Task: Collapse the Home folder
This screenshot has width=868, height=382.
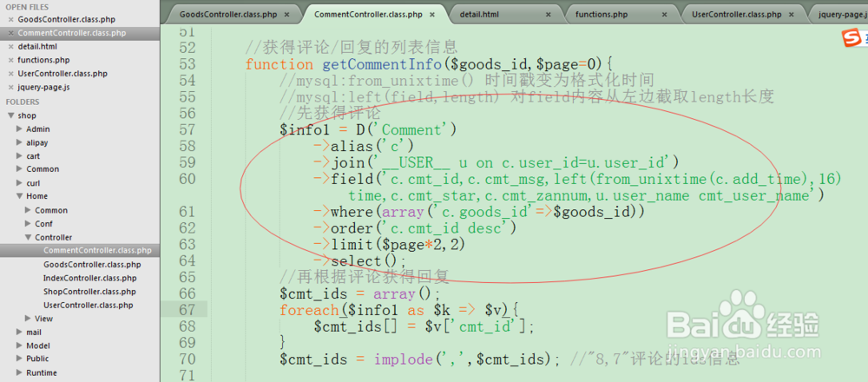Action: tap(19, 196)
